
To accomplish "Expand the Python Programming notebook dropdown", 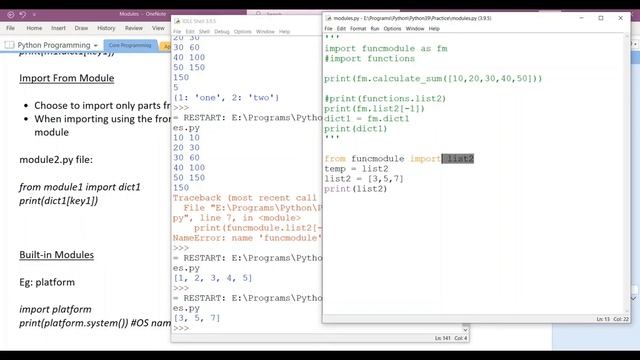I will tap(96, 45).
